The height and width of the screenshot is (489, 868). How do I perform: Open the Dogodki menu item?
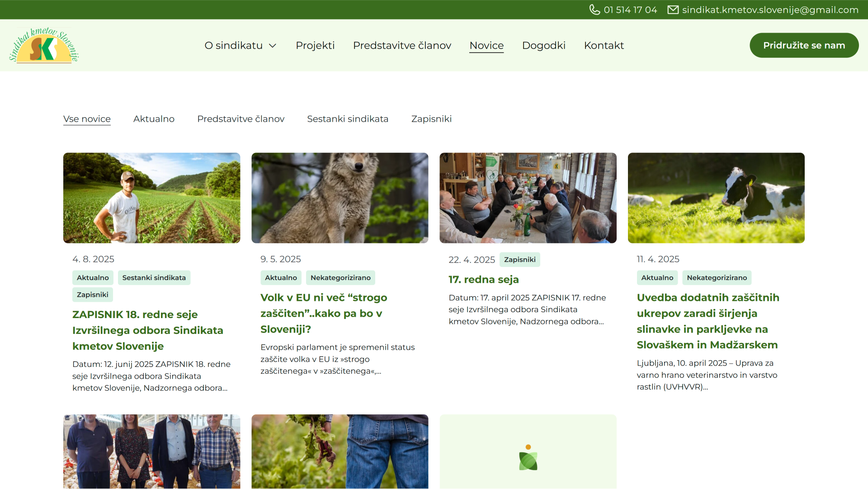click(543, 45)
